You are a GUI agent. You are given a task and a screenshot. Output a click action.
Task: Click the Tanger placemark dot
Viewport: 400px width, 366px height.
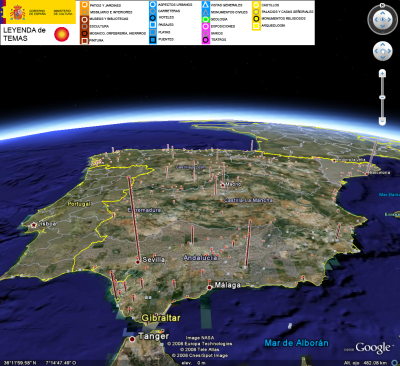[x=132, y=339]
